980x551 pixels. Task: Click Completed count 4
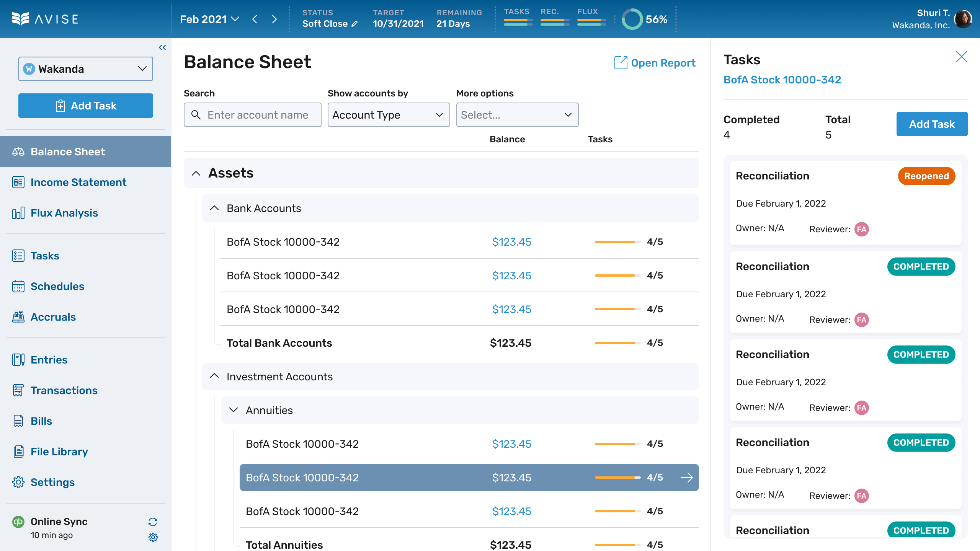[727, 135]
